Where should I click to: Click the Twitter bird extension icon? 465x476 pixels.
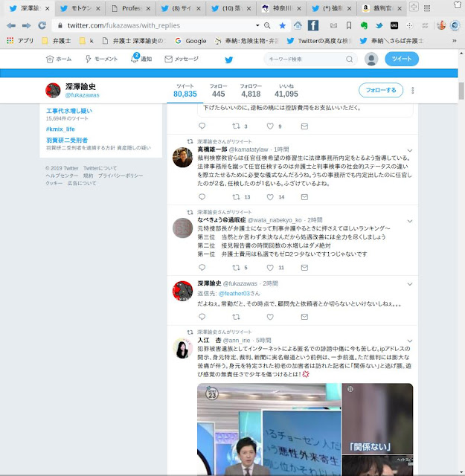pos(379,26)
